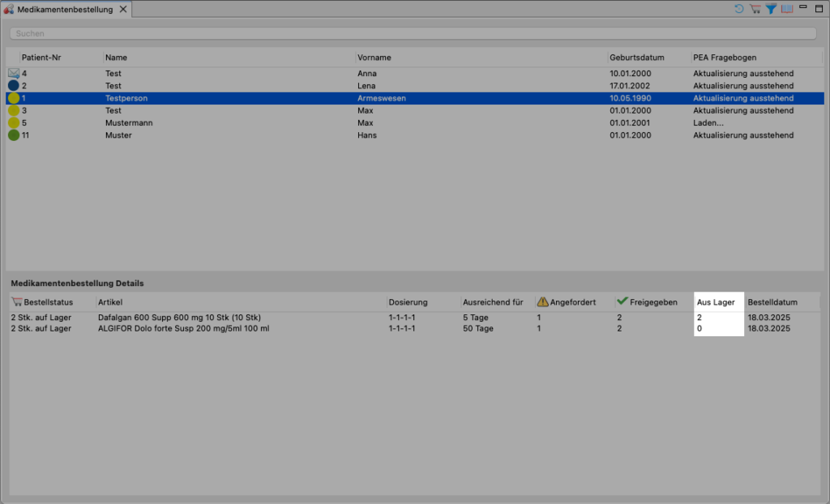Open the shopping cart order icon in toolbar
830x504 pixels.
pos(755,9)
